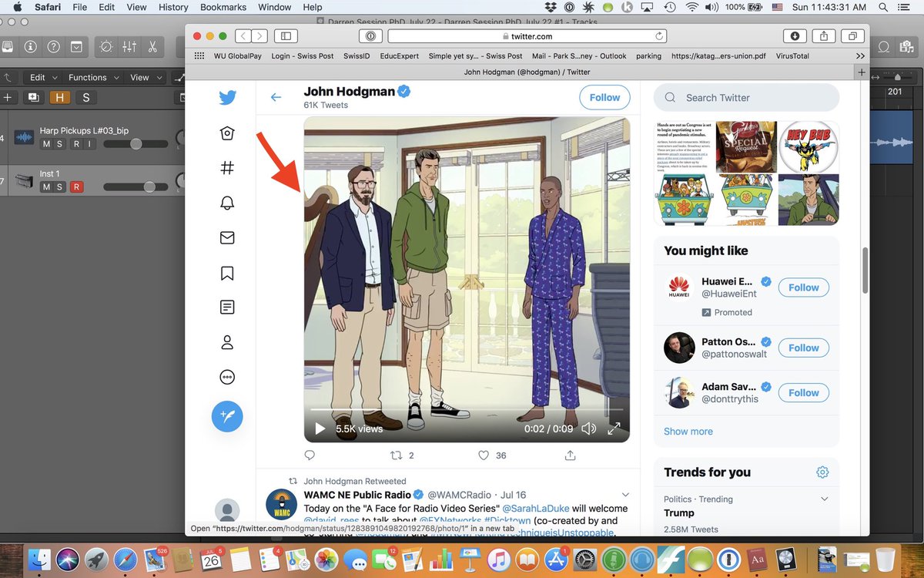Click Show more in You might like
924x578 pixels.
pos(688,432)
